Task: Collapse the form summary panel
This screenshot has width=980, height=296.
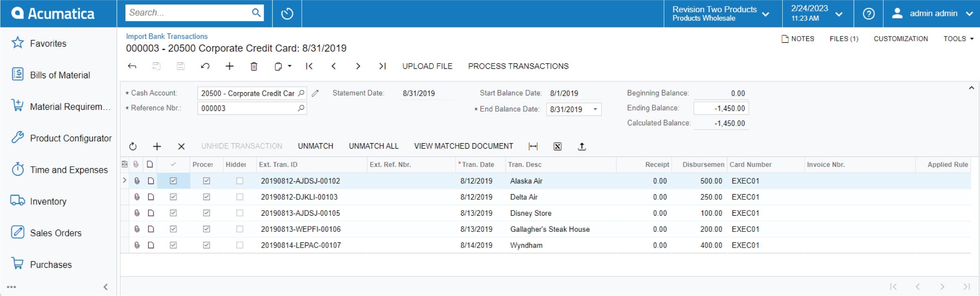Action: [971, 88]
